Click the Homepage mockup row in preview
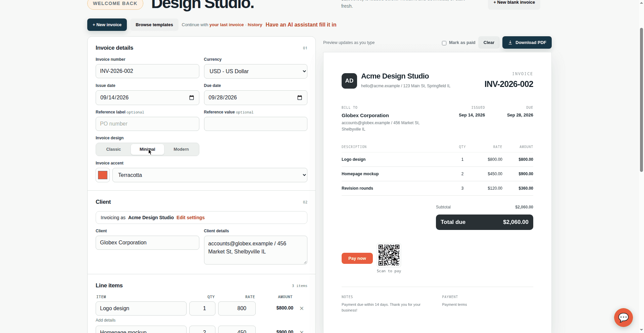The height and width of the screenshot is (333, 644). click(437, 174)
